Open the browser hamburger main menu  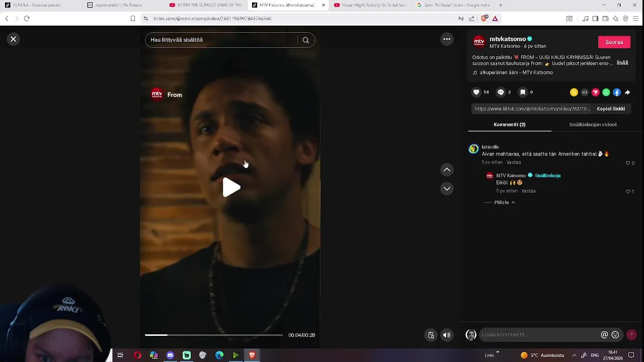coord(635,19)
